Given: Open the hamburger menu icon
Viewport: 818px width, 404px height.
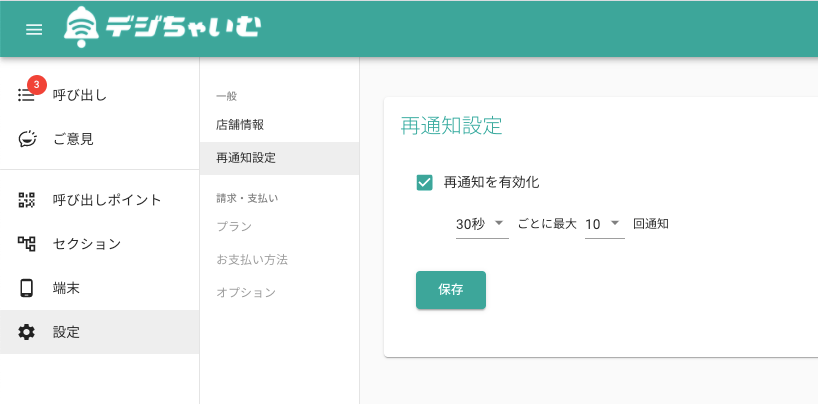Looking at the screenshot, I should click(x=34, y=30).
